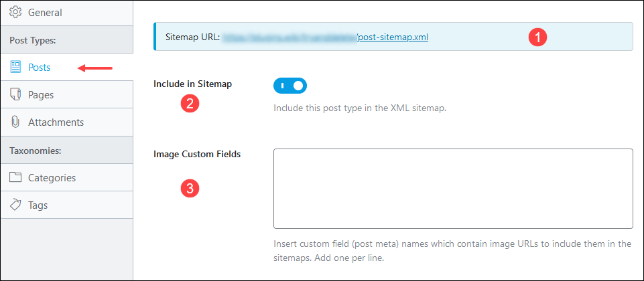Click the Tags label icon
The image size is (644, 281).
click(15, 205)
